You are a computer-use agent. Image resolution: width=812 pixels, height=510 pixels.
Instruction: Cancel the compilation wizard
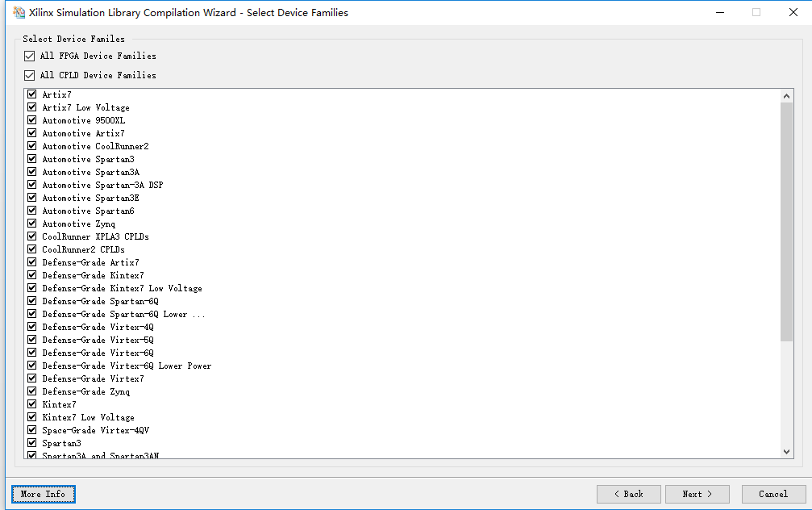(x=773, y=494)
